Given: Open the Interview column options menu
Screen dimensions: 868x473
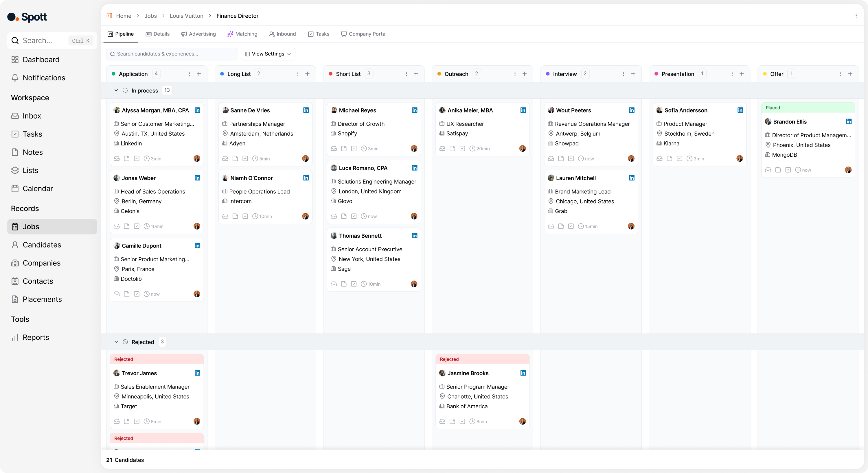Looking at the screenshot, I should 624,74.
